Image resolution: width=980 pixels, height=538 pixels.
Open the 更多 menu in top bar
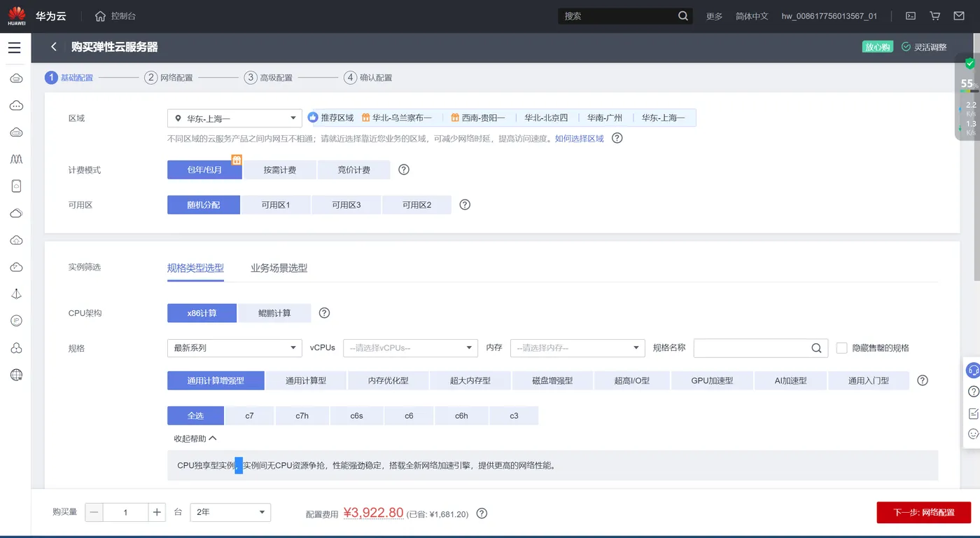[714, 16]
